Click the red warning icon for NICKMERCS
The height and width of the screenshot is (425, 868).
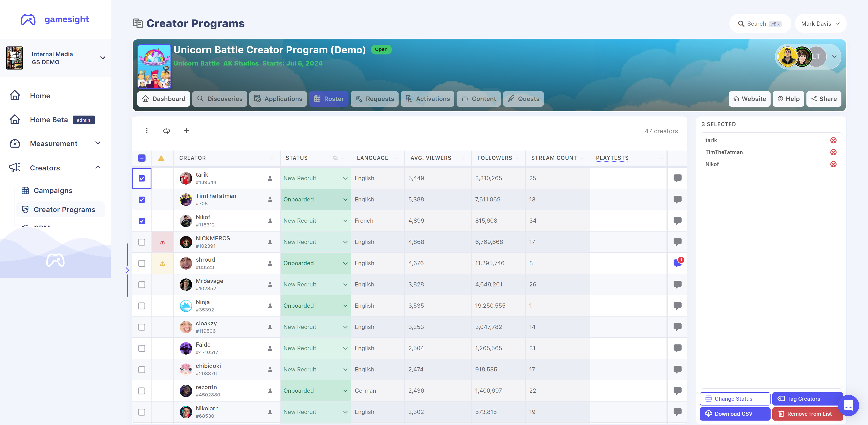(x=162, y=242)
